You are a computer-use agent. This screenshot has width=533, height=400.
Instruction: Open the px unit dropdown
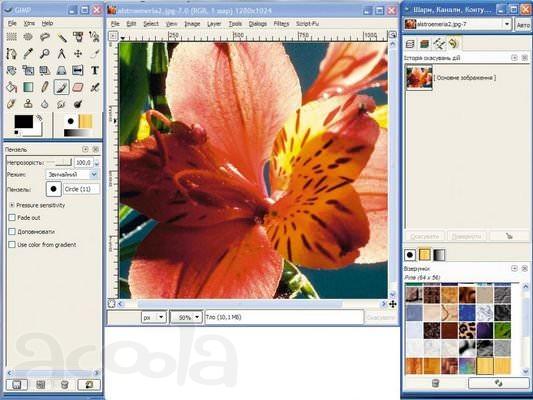[x=154, y=317]
